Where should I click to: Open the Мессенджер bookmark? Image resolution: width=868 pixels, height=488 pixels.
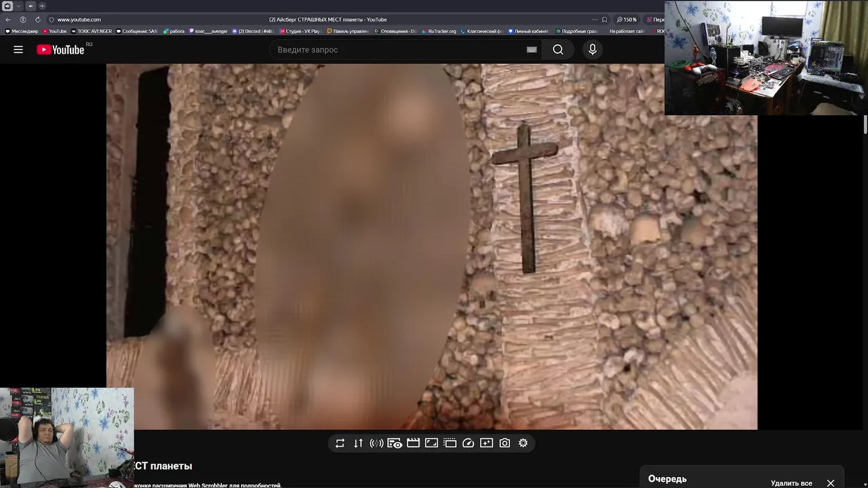(22, 31)
